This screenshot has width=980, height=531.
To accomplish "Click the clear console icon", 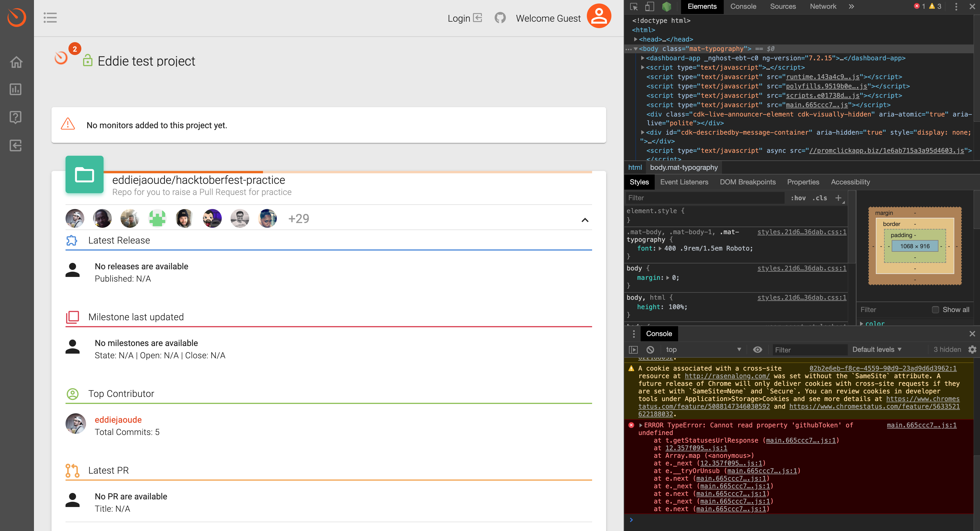I will [650, 350].
